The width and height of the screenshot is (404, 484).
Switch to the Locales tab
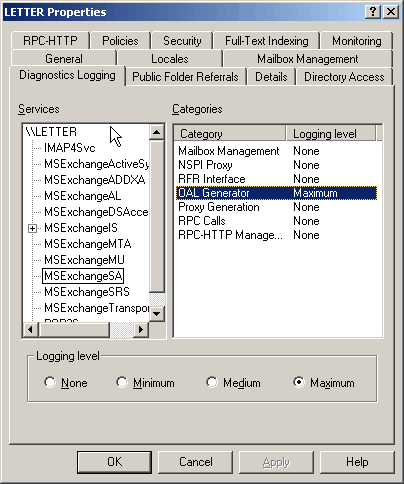170,59
